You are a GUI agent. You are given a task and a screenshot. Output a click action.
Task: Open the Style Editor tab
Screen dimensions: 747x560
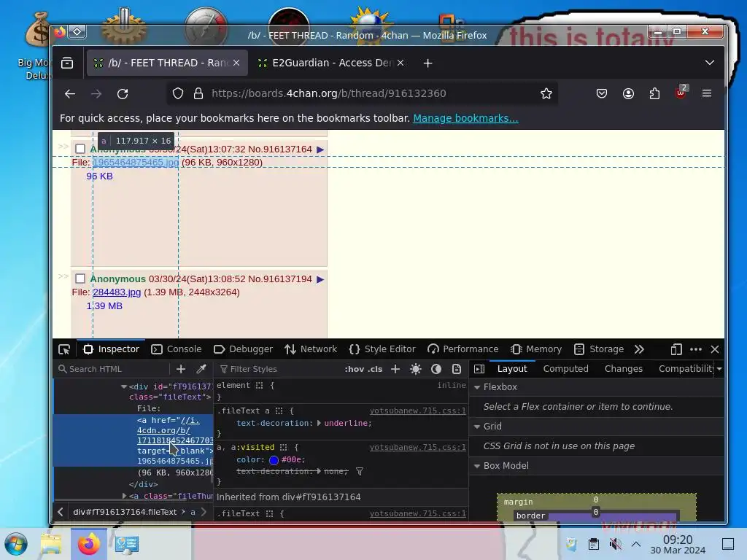382,349
